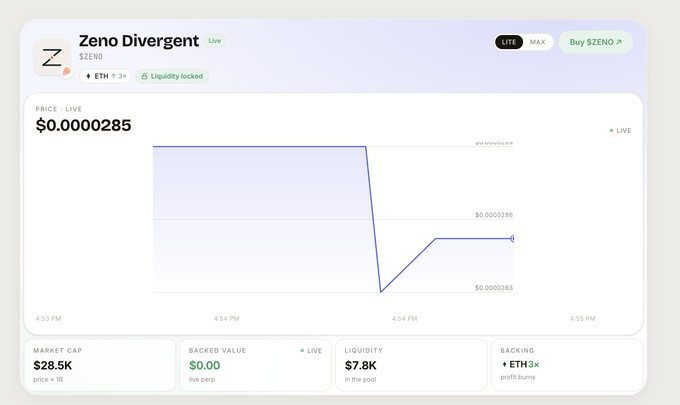Screen dimensions: 680x405
Task: Click the Liquidity $7.8K value
Action: [x=360, y=366]
